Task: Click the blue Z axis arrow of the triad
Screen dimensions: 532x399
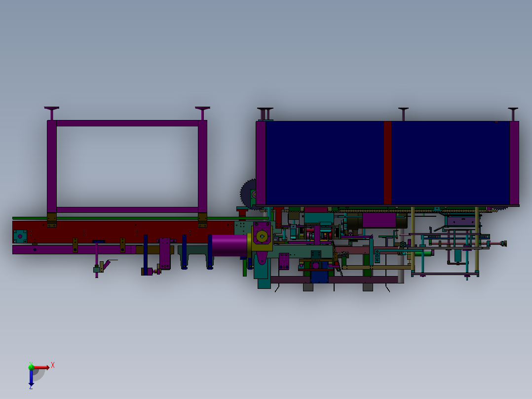Action: (x=31, y=378)
